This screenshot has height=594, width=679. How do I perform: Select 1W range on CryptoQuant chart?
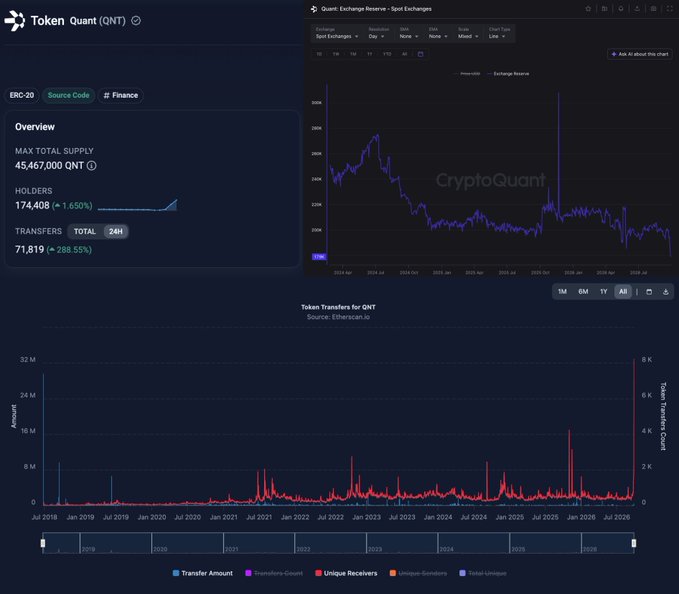(336, 54)
